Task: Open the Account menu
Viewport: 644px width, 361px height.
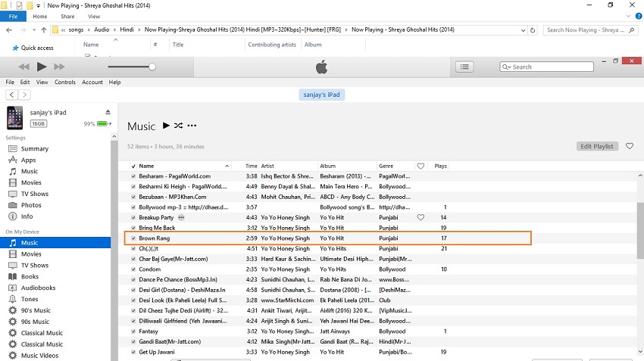Action: [x=92, y=82]
